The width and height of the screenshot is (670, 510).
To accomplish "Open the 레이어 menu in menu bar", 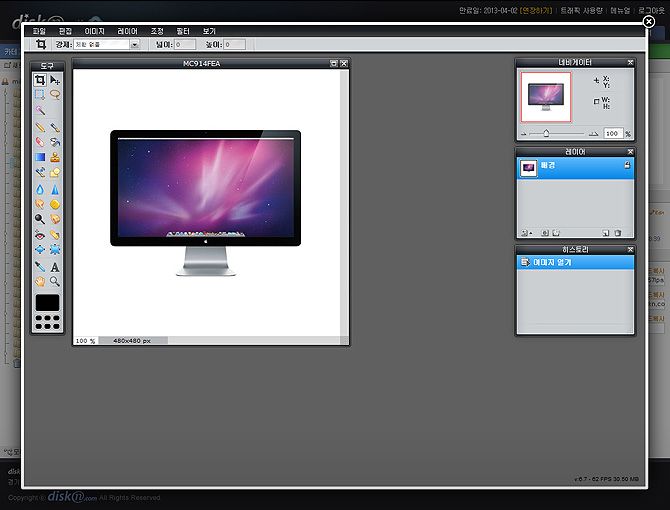I will (127, 31).
